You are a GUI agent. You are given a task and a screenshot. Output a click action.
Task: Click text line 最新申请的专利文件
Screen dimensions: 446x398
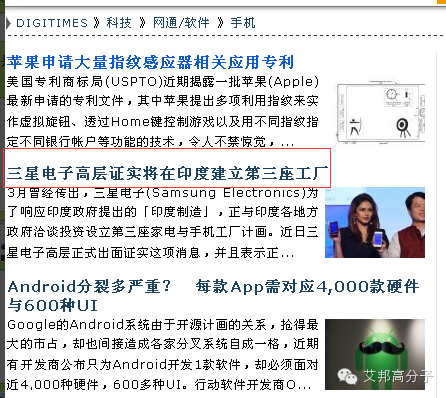point(163,101)
